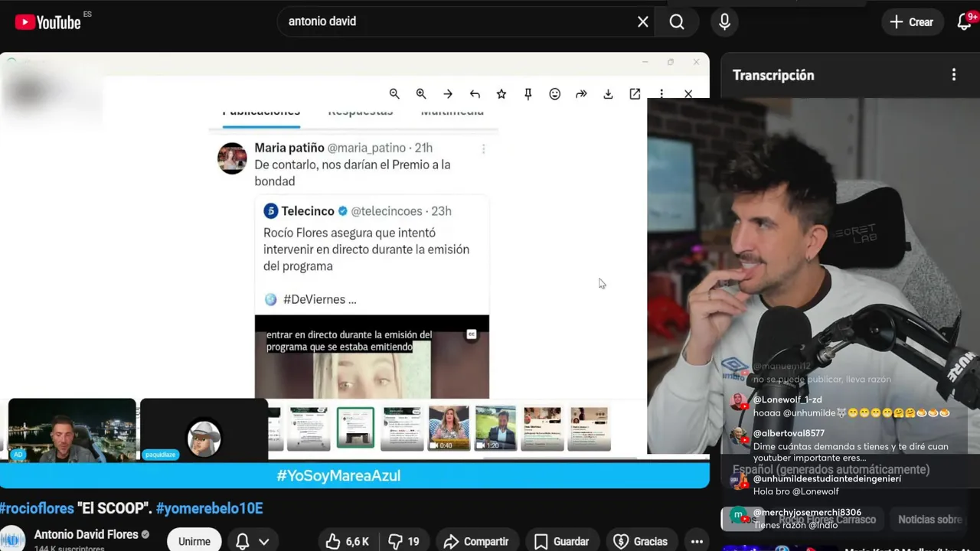This screenshot has height=551, width=980.
Task: Open the YouTube home logo
Action: pyautogui.click(x=48, y=22)
